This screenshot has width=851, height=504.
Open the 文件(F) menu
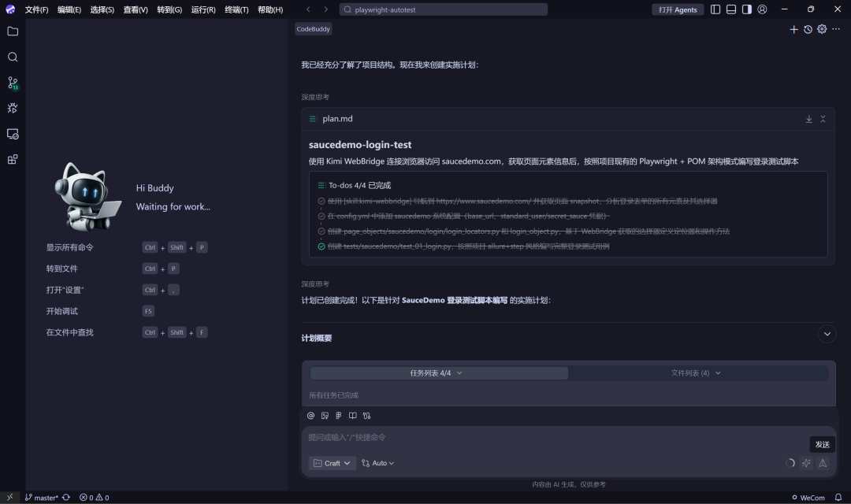click(37, 9)
